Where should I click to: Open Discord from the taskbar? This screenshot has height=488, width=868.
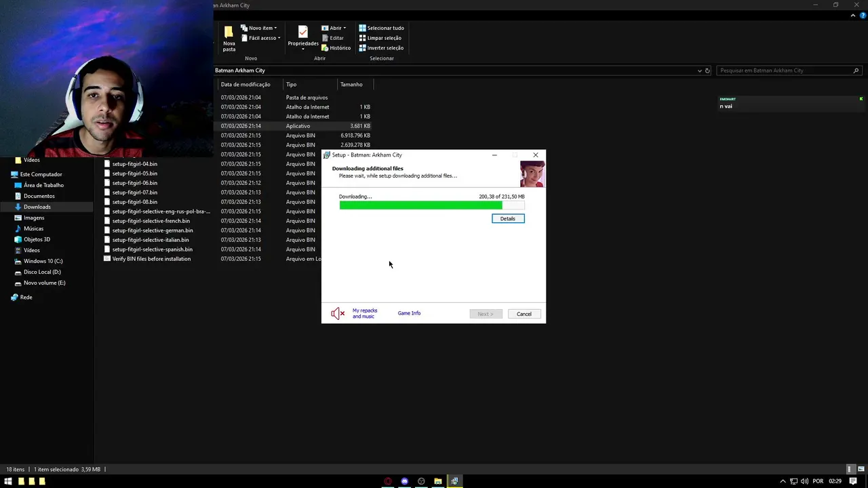(405, 481)
